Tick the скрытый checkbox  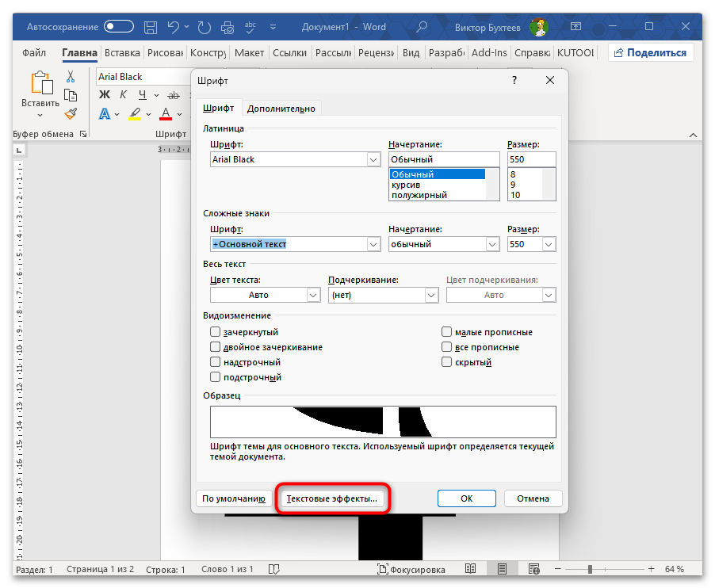(447, 362)
